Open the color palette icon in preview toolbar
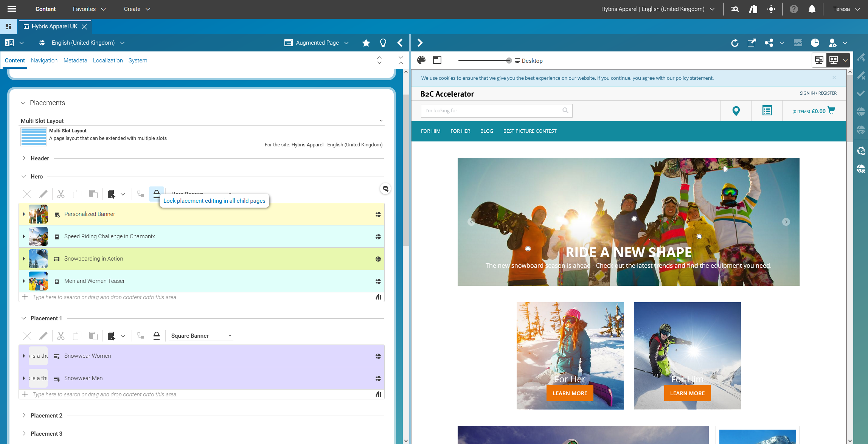868x444 pixels. coord(421,60)
